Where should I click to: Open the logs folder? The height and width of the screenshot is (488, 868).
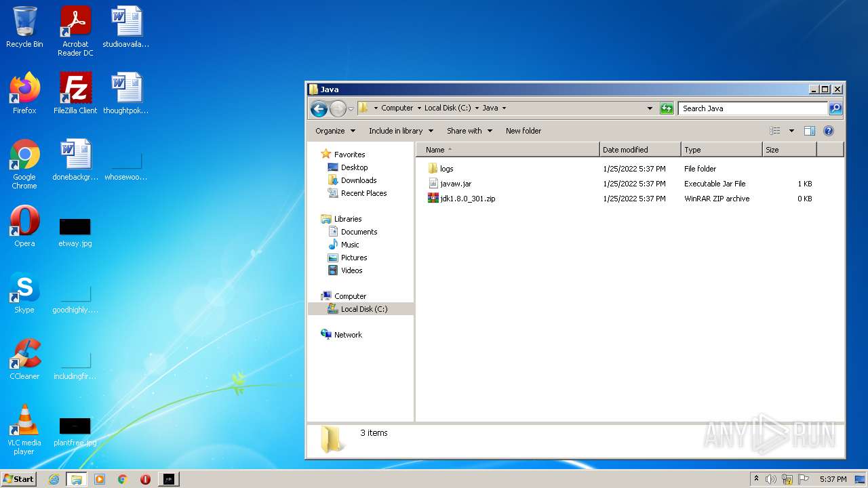446,169
